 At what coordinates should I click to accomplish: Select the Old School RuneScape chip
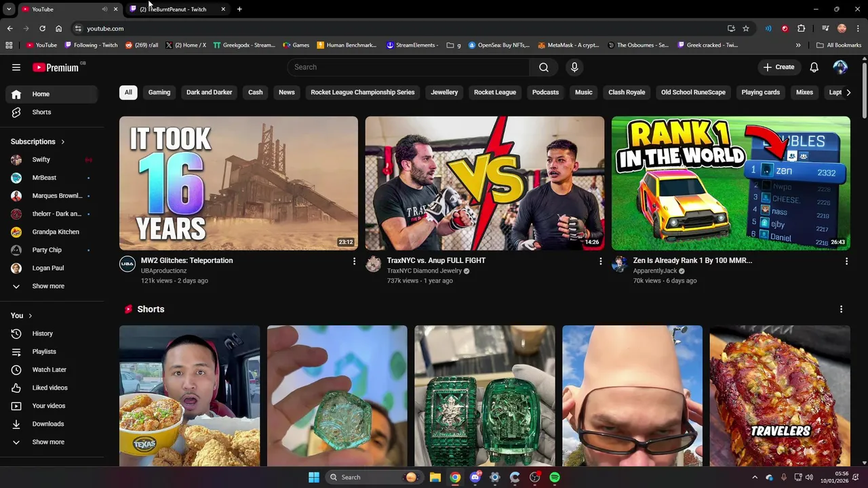coord(693,92)
